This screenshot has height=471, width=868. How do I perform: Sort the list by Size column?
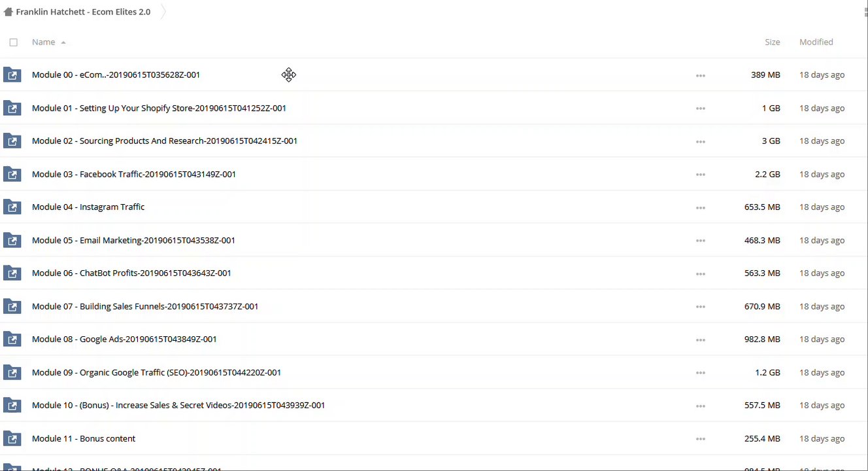click(772, 42)
